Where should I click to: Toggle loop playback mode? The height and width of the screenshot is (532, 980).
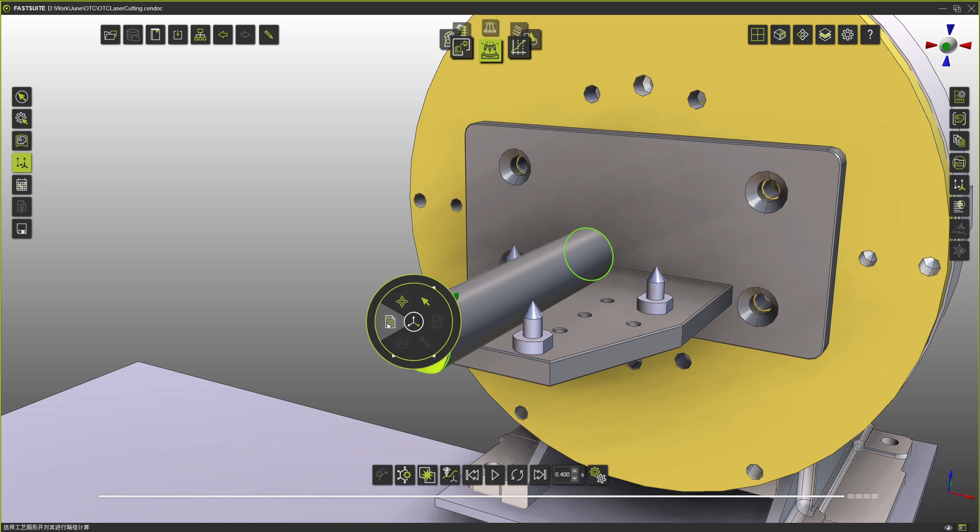point(517,475)
